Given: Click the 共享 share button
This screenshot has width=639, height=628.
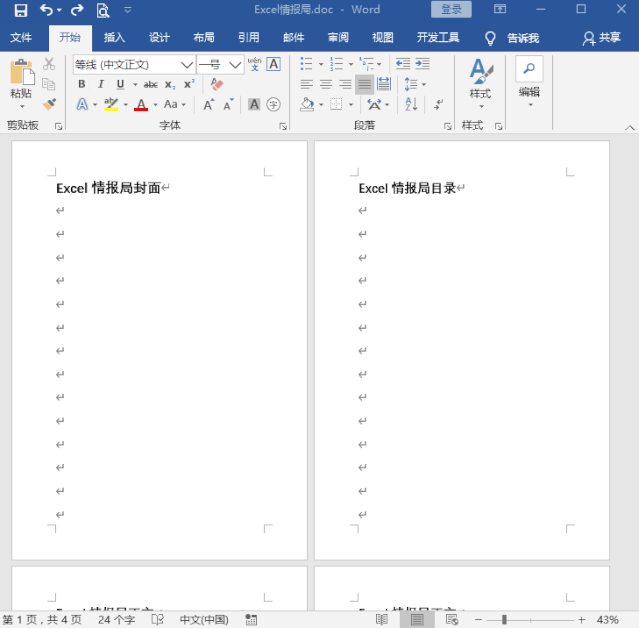Looking at the screenshot, I should [602, 38].
